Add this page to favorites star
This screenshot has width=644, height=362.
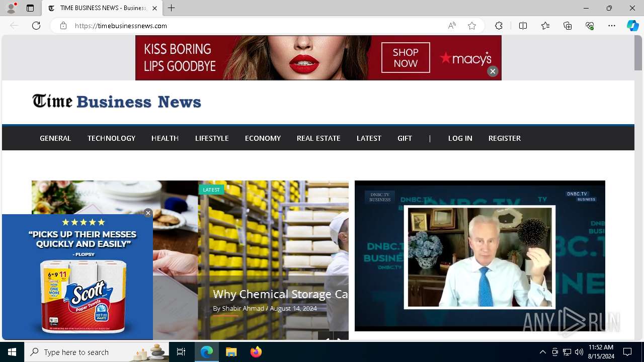(472, 26)
